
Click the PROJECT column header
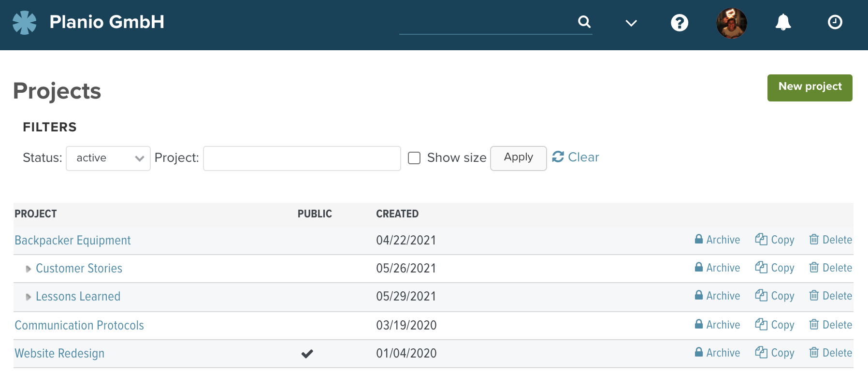[x=36, y=214]
